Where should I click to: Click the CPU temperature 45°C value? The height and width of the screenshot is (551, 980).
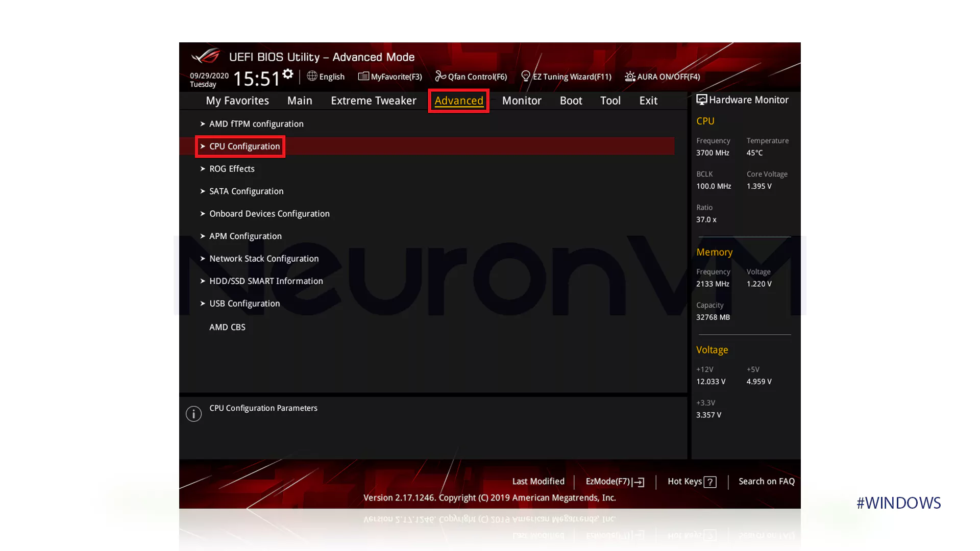[754, 153]
